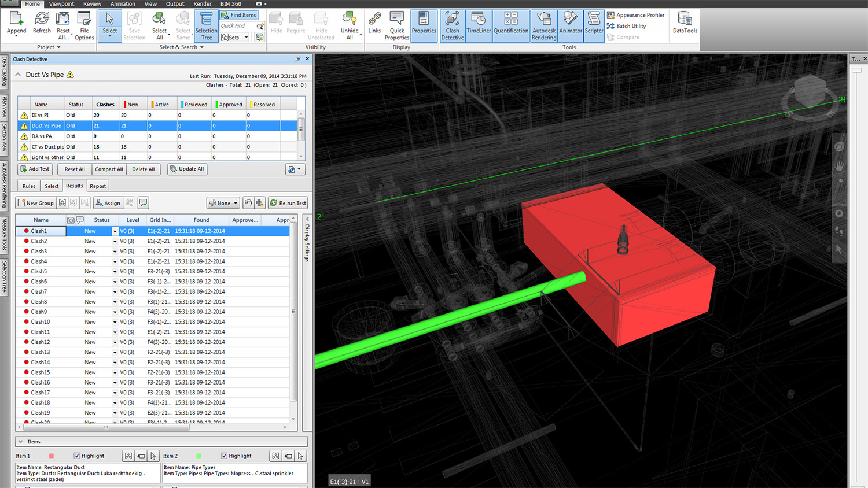
Task: Open the None isolation dropdown
Action: click(223, 203)
